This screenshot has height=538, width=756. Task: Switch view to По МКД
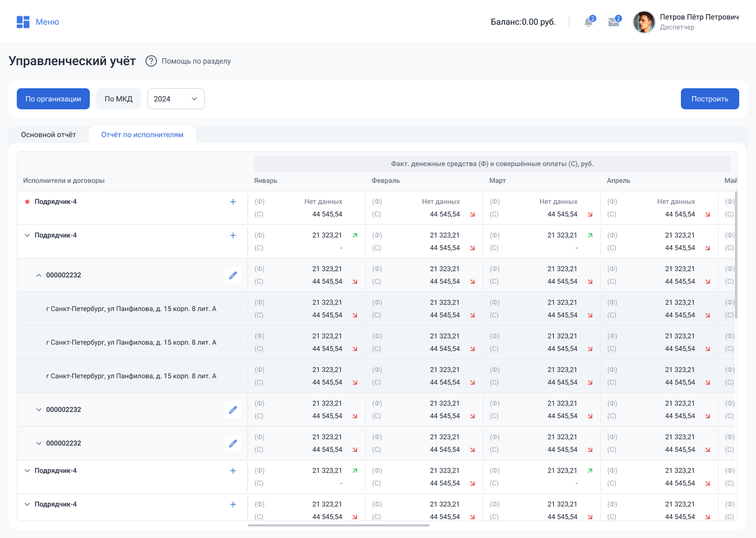pos(119,99)
